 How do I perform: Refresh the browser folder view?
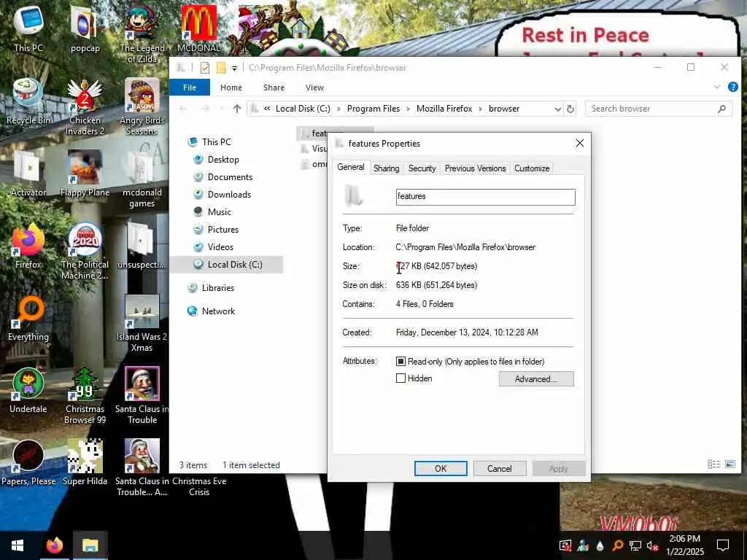click(x=570, y=109)
